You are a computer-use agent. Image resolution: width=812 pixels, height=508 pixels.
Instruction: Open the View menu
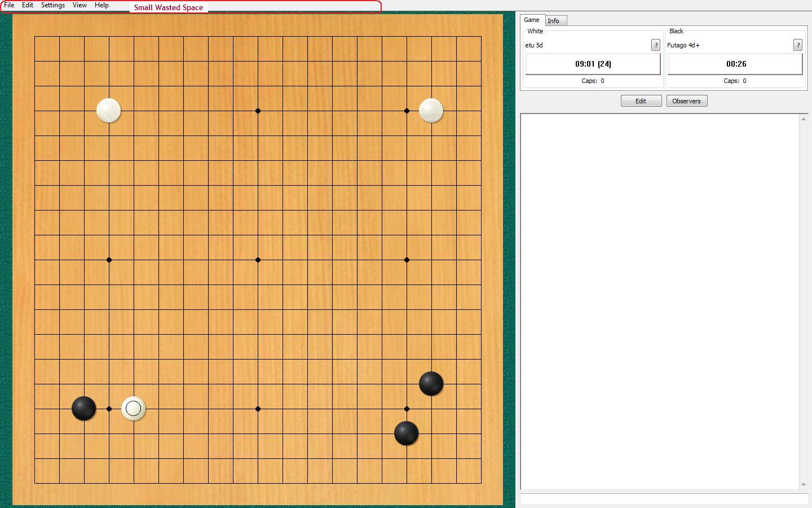pos(80,5)
